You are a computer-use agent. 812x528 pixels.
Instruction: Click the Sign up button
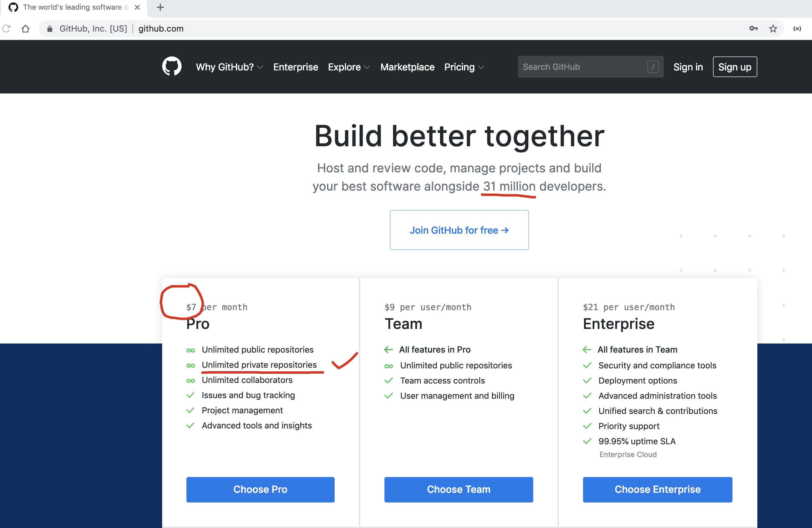(735, 67)
